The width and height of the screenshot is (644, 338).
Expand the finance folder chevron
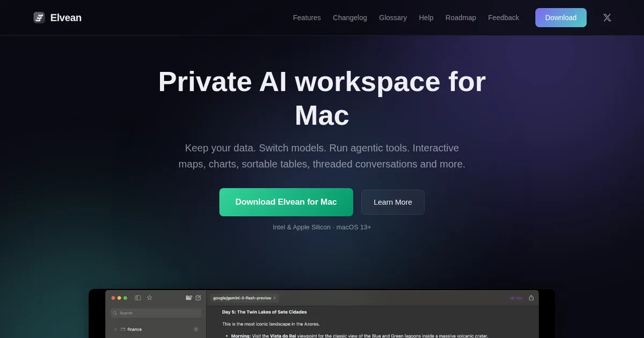[x=115, y=329]
